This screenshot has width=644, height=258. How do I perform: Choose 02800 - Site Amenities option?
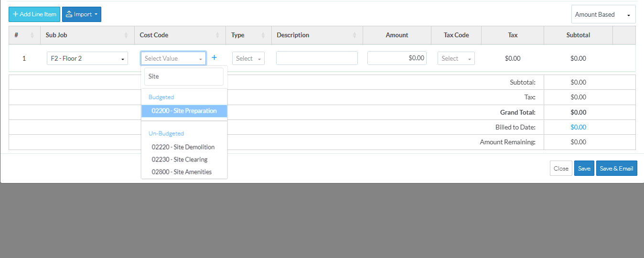tap(184, 172)
